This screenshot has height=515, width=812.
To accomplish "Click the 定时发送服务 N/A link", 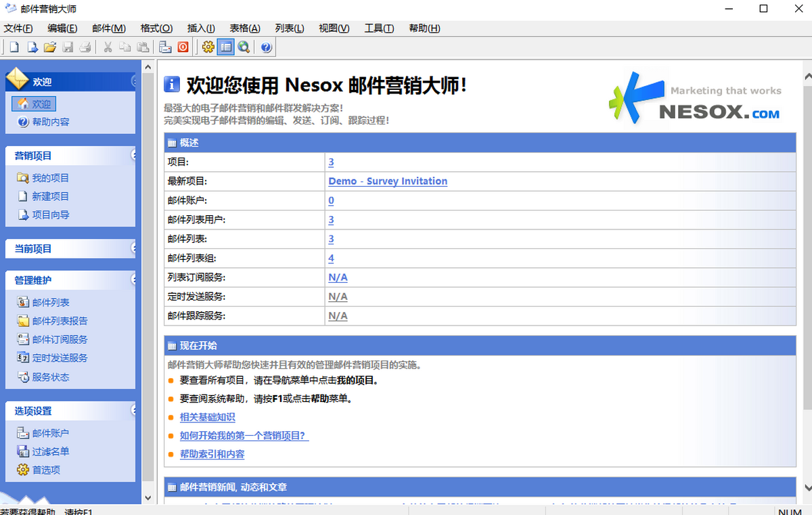I will pyautogui.click(x=338, y=296).
